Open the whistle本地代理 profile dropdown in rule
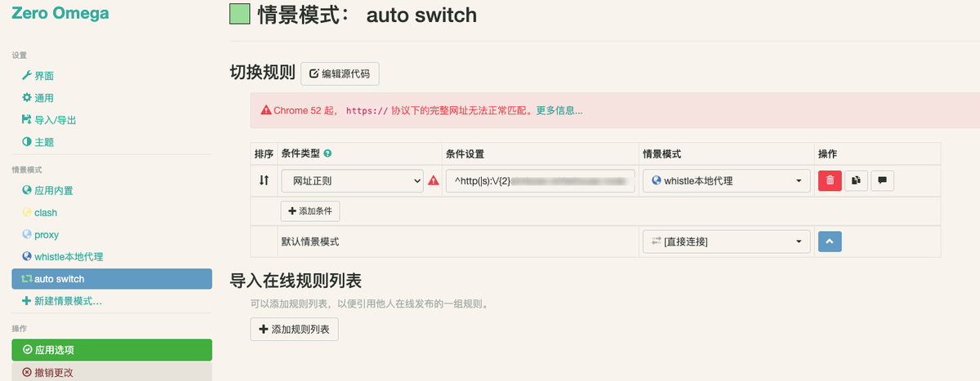The width and height of the screenshot is (980, 381). pyautogui.click(x=726, y=181)
